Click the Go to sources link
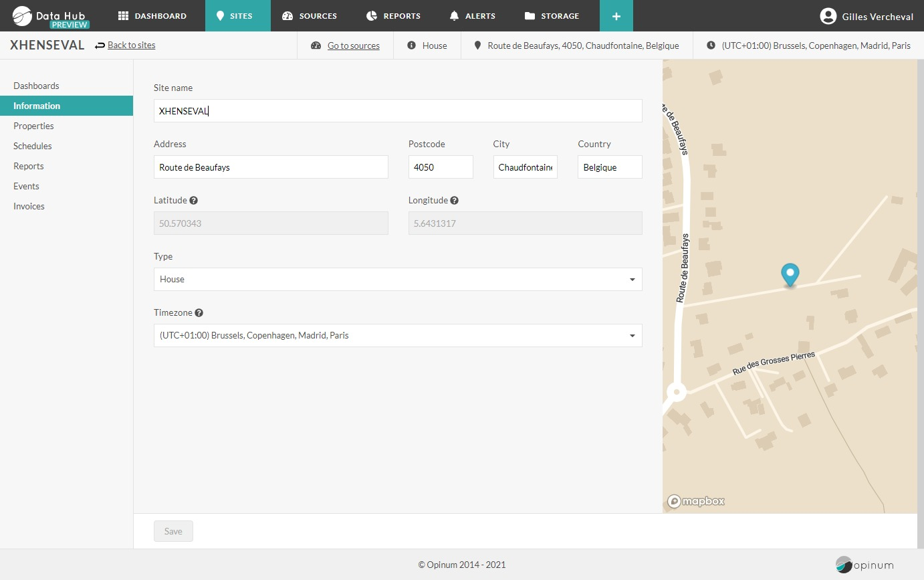The image size is (924, 580). [353, 46]
